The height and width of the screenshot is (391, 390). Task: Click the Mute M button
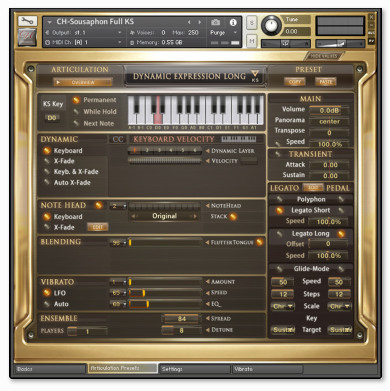point(252,41)
